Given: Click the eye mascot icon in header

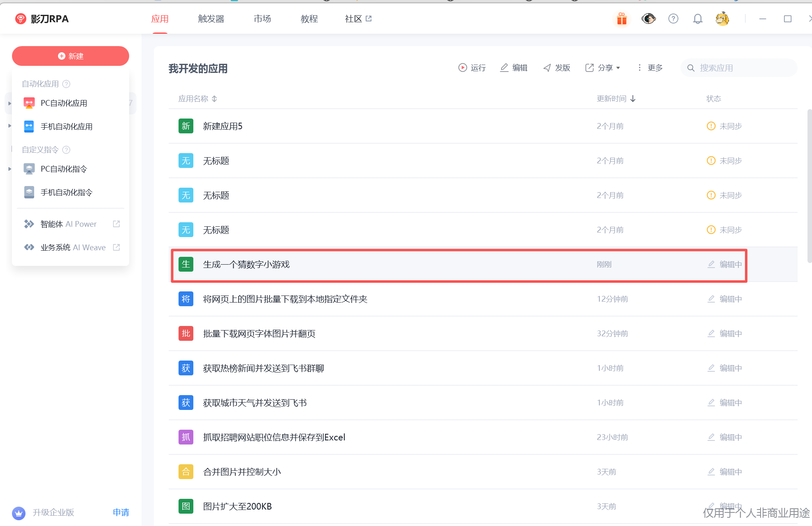Looking at the screenshot, I should [x=648, y=19].
